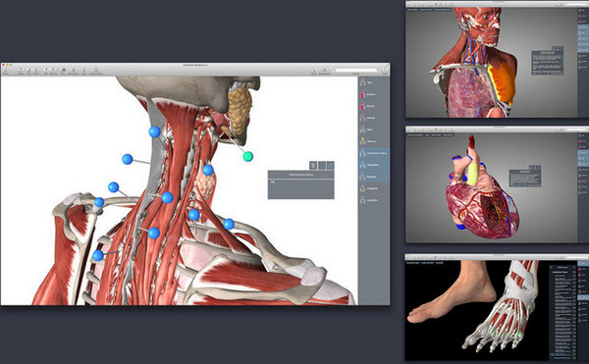Click the middle icon above the pin note
589x364 pixels.
point(322,166)
